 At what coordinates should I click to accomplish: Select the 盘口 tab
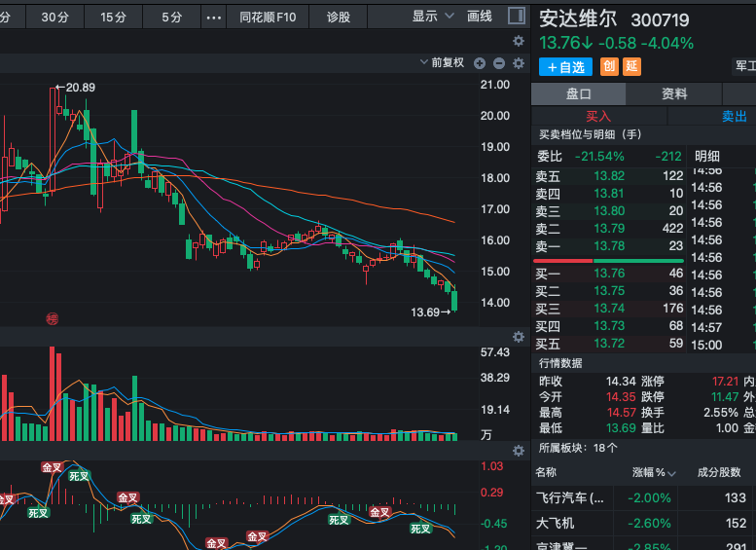pos(579,93)
